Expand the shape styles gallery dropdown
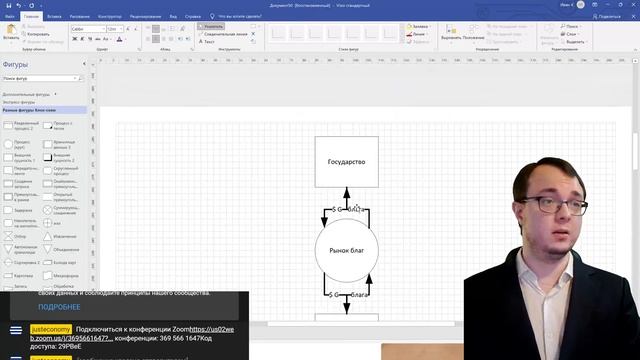640x360 pixels. [x=402, y=41]
